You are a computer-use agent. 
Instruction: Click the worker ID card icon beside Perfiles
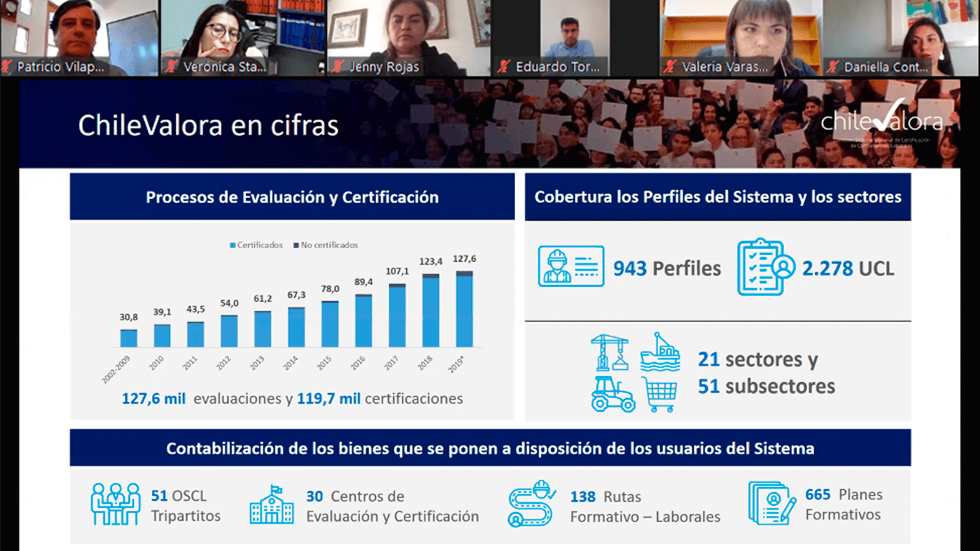pos(571,267)
